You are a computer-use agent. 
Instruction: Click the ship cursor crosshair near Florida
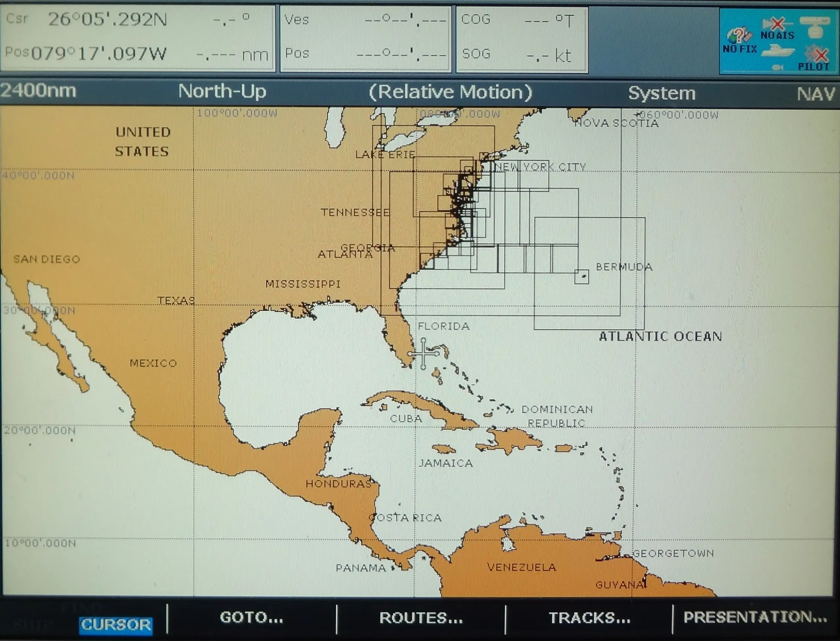pos(423,355)
